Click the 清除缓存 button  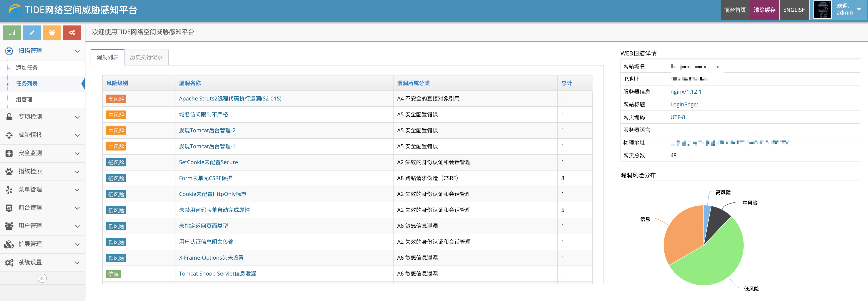764,10
